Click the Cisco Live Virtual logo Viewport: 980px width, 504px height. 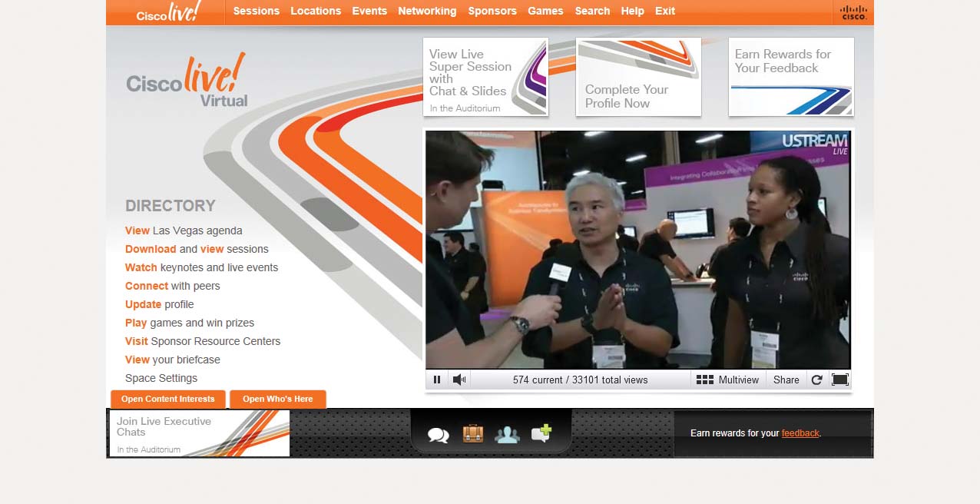[x=186, y=79]
